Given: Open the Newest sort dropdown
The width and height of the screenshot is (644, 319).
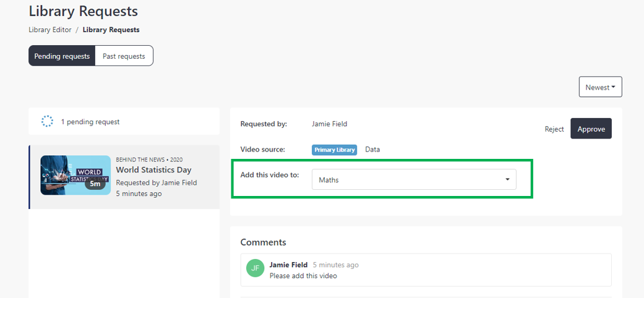Looking at the screenshot, I should [601, 87].
